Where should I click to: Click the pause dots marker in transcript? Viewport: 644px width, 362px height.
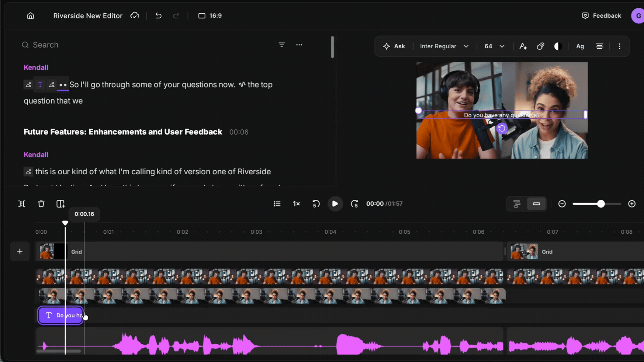tap(63, 85)
